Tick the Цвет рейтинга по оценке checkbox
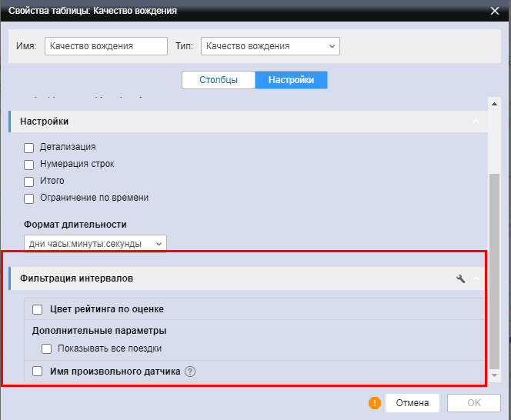This screenshot has height=420, width=511. [x=37, y=309]
